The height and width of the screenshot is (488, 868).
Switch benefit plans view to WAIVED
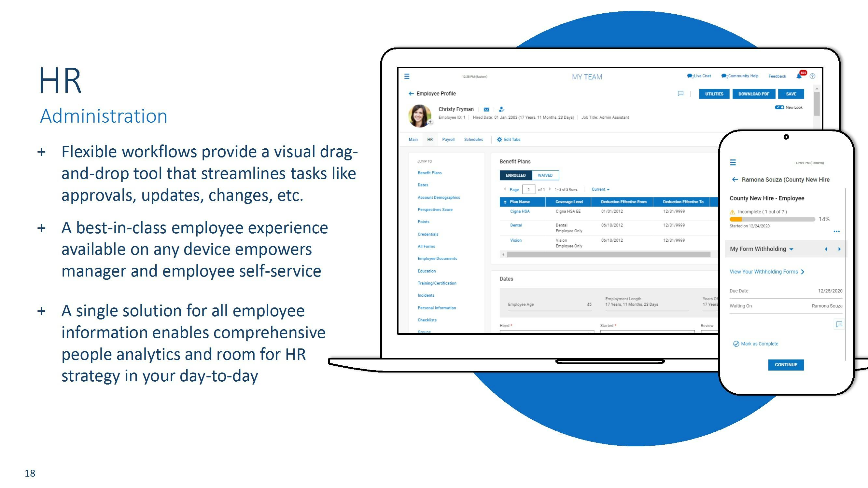coord(545,175)
